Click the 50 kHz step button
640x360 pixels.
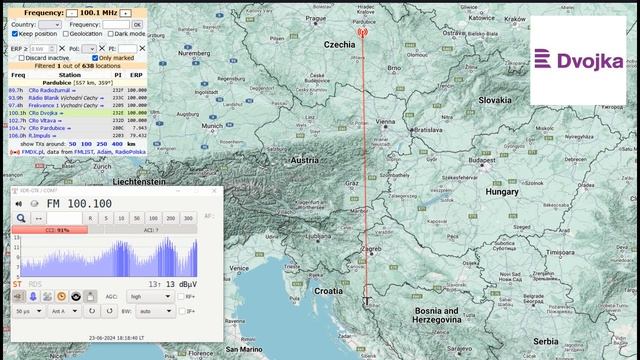137,218
